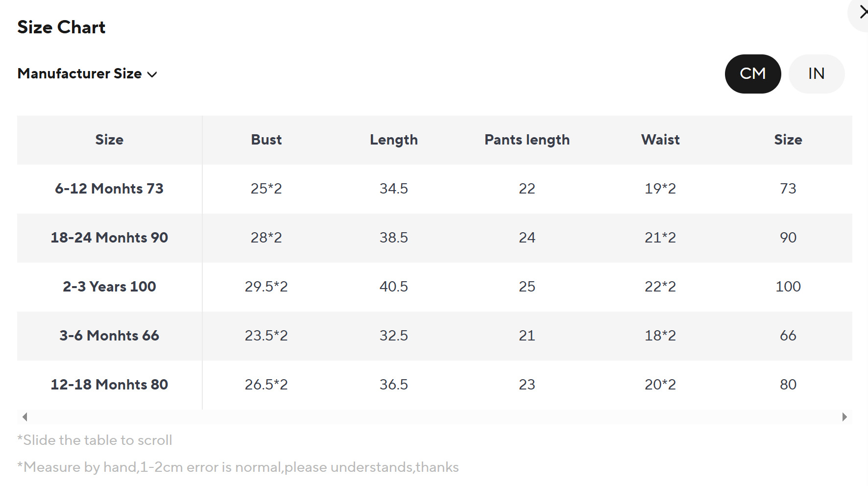Select the 2-3 Years 100 row label

tap(109, 287)
